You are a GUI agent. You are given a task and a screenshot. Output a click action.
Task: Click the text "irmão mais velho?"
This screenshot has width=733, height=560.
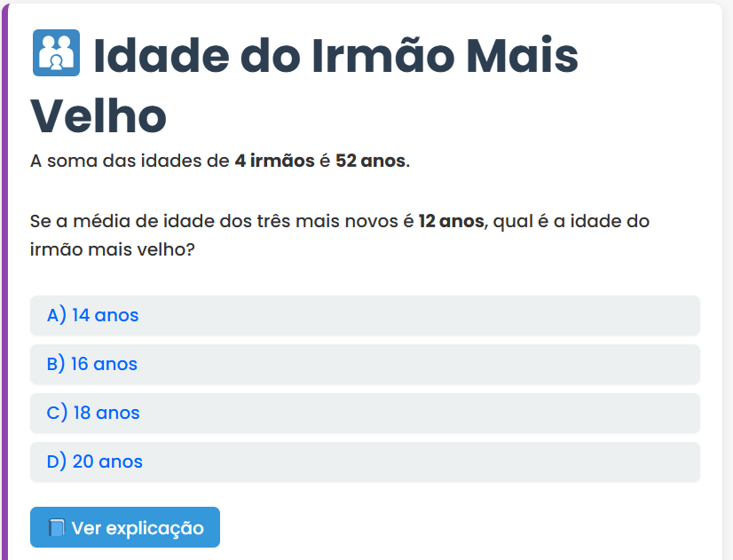click(113, 250)
